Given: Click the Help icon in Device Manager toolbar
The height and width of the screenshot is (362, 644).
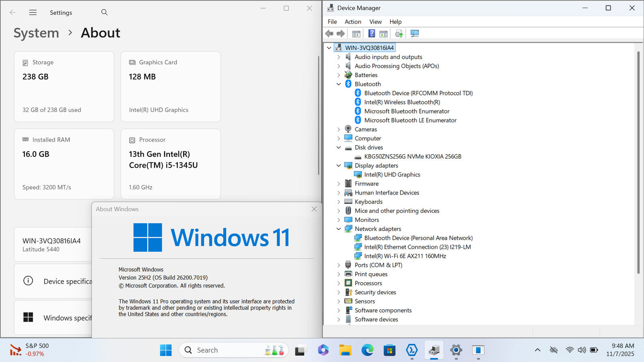Looking at the screenshot, I should pos(372,34).
